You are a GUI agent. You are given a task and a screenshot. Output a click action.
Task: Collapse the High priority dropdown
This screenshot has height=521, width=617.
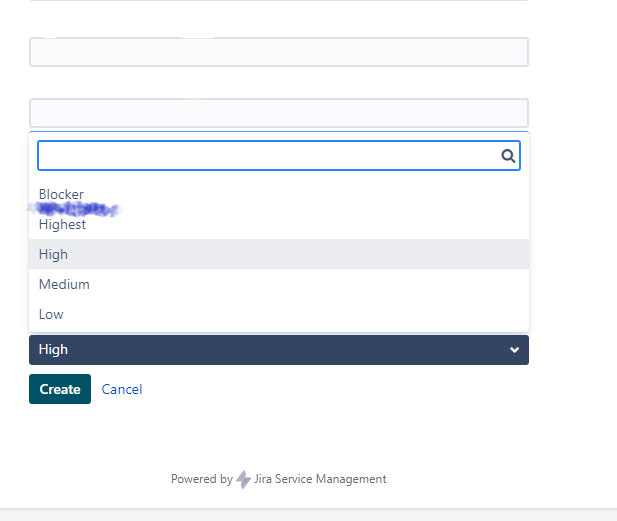pyautogui.click(x=279, y=350)
